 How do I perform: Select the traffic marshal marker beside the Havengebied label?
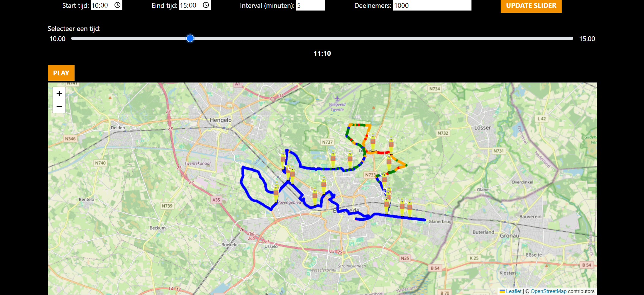pos(276,193)
